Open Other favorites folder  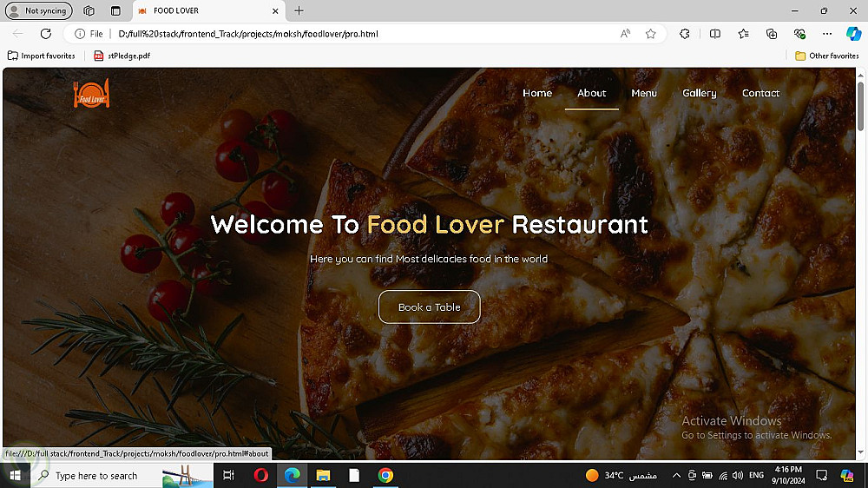click(826, 56)
